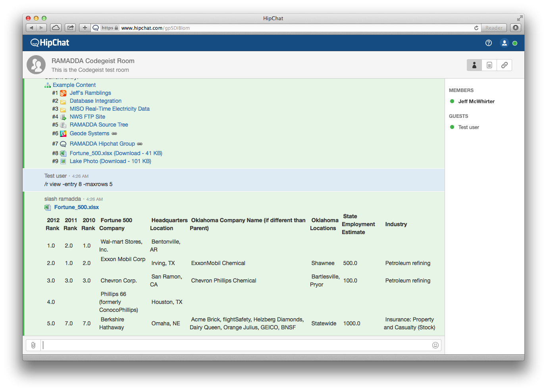Click the link icon after Geode Systems
This screenshot has width=547, height=392.
(114, 134)
